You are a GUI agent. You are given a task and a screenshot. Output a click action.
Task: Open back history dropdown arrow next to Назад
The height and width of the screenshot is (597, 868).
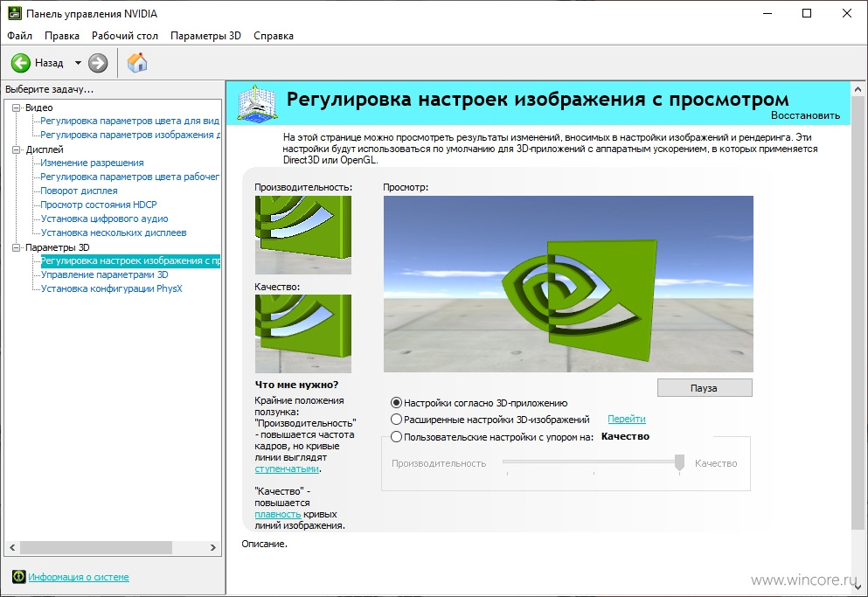[78, 63]
